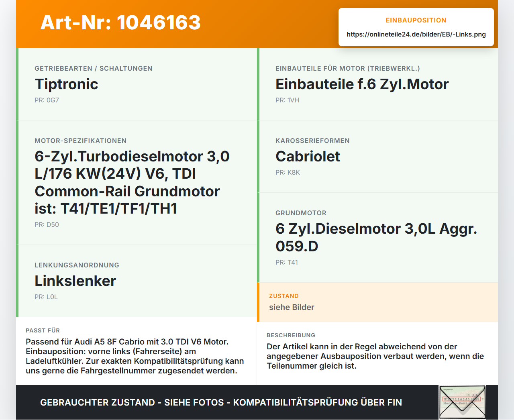
Task: Click GETRIEBEARTEN / SCHALTUNGEN label
Action: pos(94,68)
